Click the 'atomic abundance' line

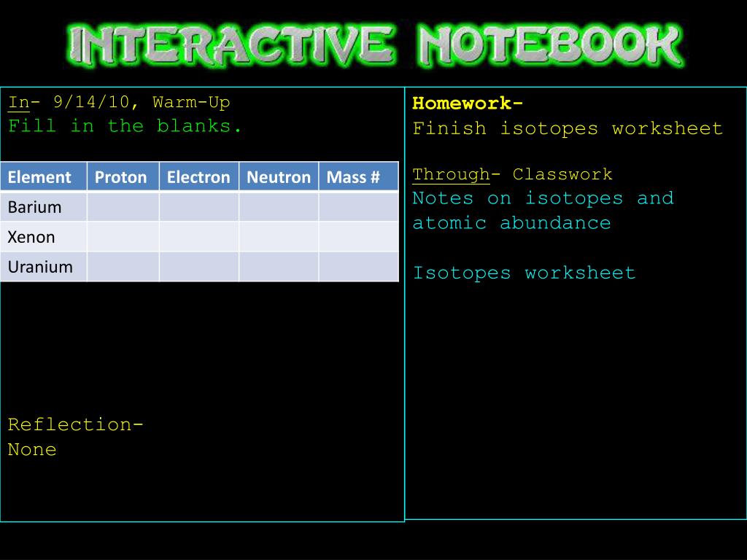(x=511, y=223)
